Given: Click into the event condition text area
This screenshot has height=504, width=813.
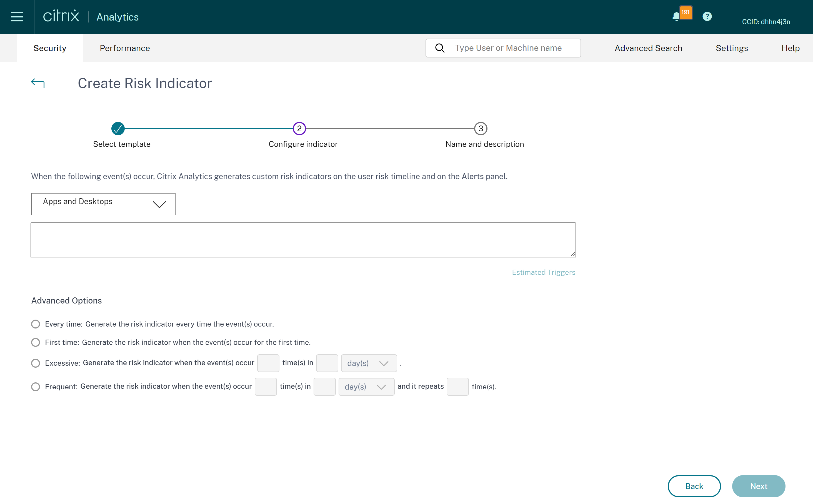Looking at the screenshot, I should coord(303,240).
